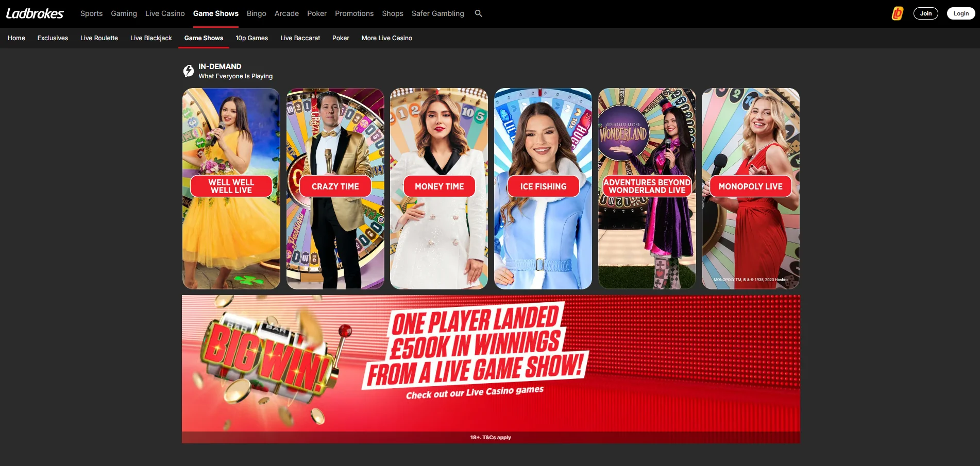Click the Login button
Image resolution: width=980 pixels, height=466 pixels.
pos(961,13)
